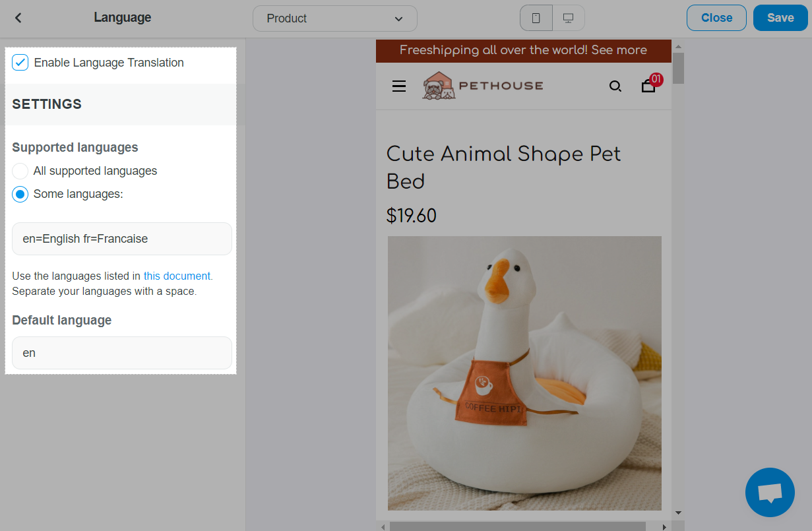The image size is (812, 531).
Task: Click the Save button
Action: (780, 18)
